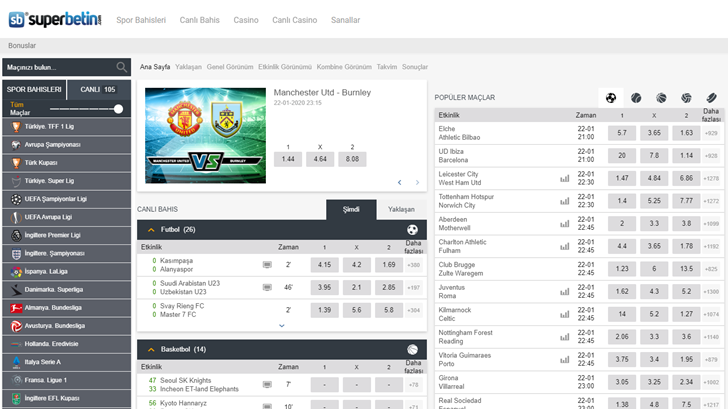Open stats icon for Tottenham Hotspur match
The height and width of the screenshot is (409, 728).
pyautogui.click(x=565, y=201)
